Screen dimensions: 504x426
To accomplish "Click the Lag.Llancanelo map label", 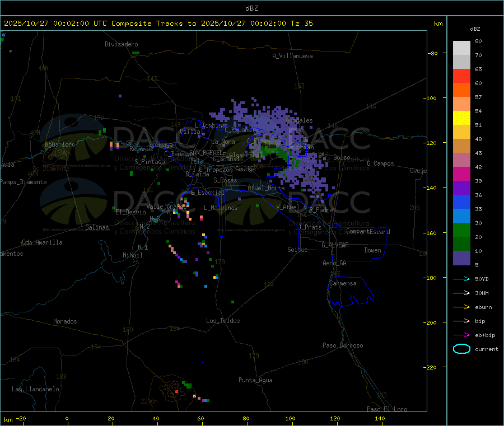I will click(35, 389).
